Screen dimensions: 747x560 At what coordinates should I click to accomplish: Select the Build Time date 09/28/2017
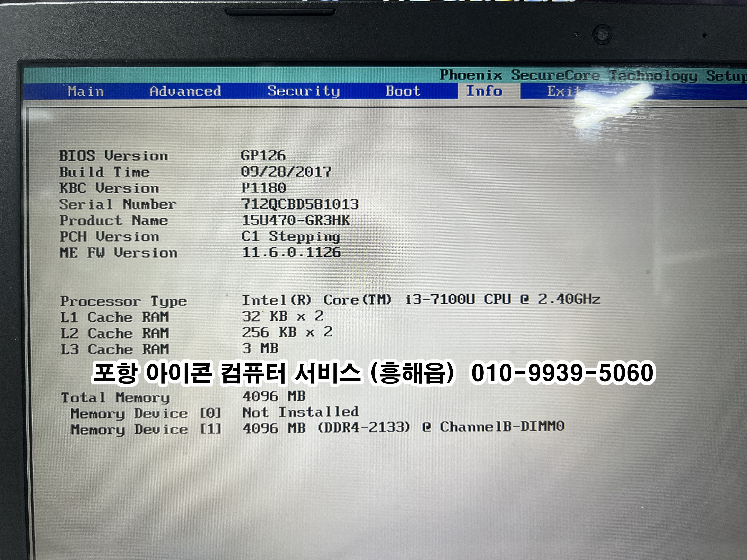(286, 172)
